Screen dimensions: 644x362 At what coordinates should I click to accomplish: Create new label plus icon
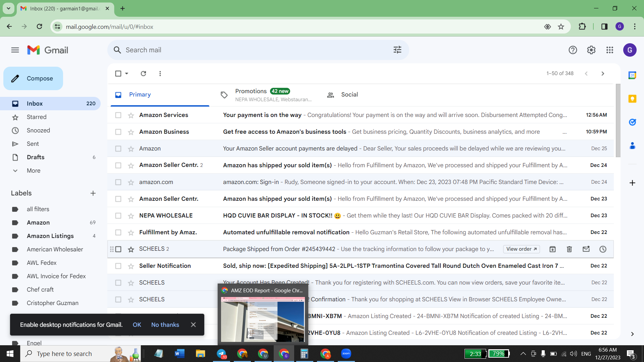click(x=93, y=193)
